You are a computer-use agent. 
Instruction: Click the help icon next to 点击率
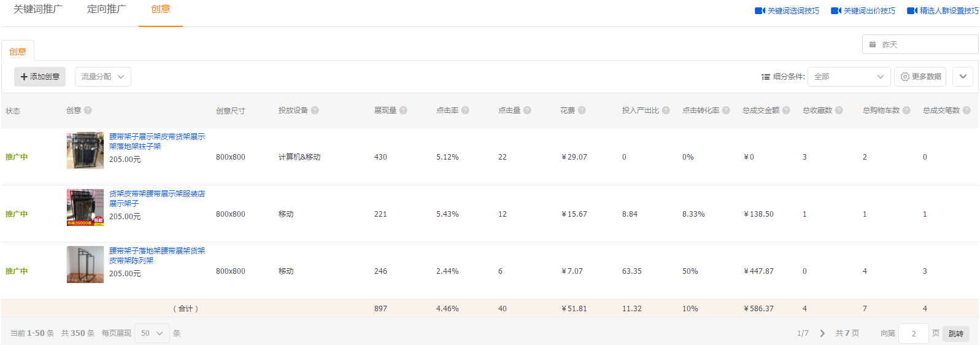click(x=465, y=110)
